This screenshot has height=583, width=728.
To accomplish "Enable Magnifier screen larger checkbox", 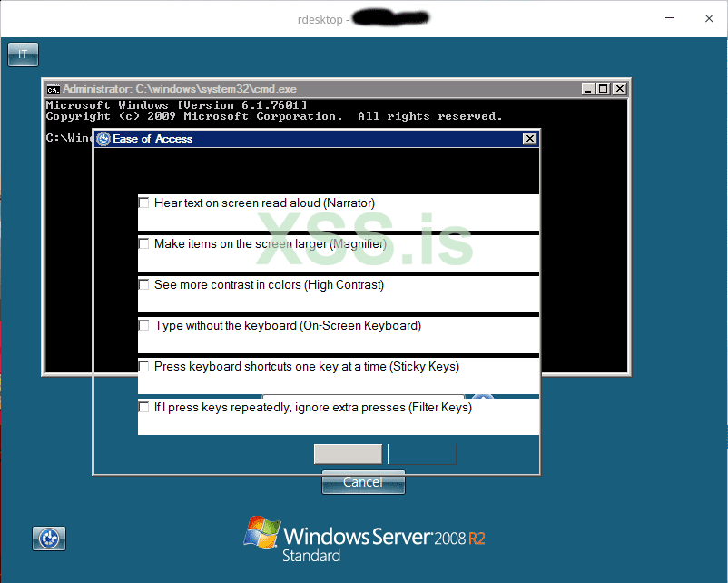I will 144,244.
